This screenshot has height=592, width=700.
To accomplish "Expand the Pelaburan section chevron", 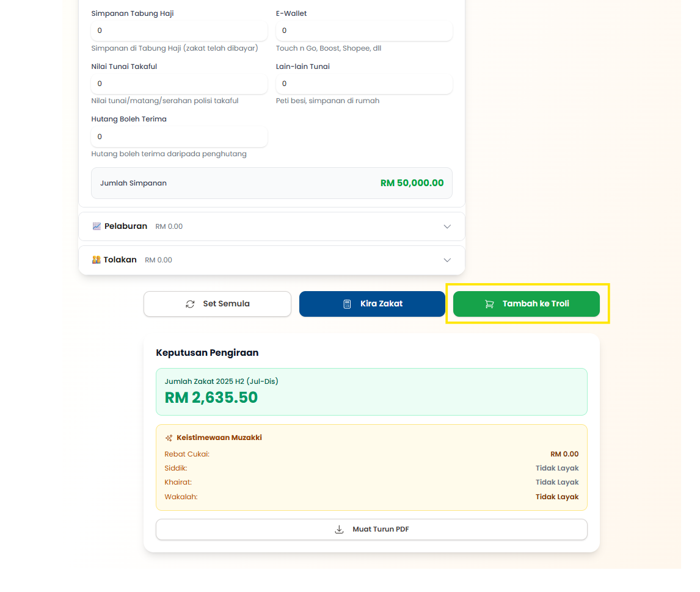I will point(447,226).
